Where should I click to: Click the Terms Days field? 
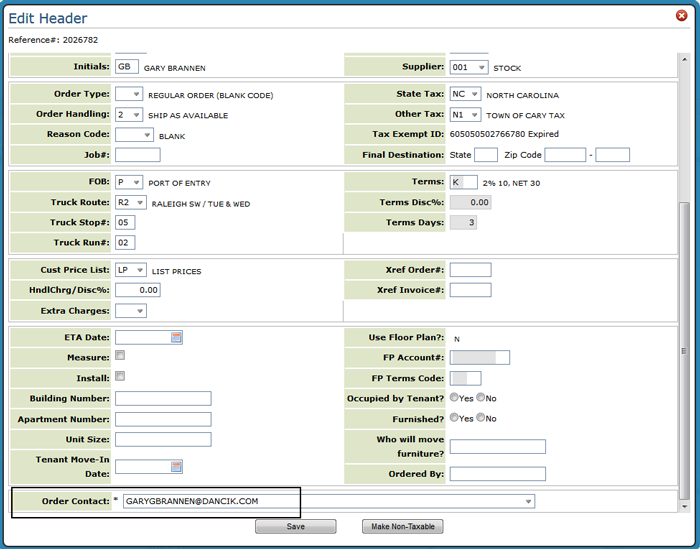click(x=463, y=222)
